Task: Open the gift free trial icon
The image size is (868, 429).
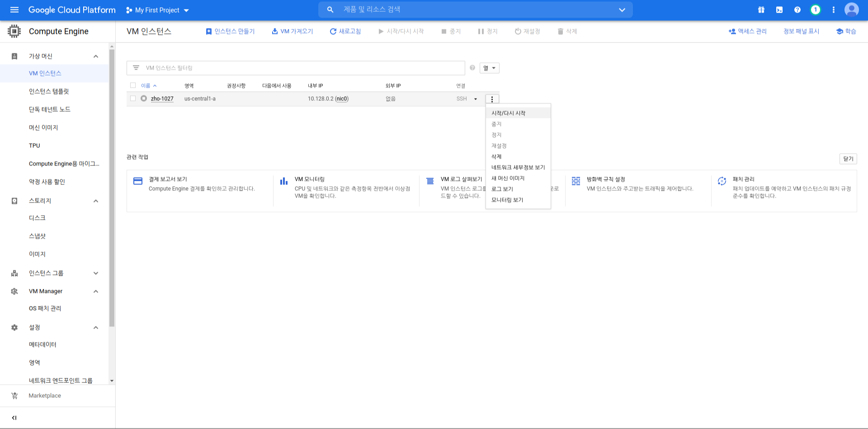Action: tap(761, 10)
